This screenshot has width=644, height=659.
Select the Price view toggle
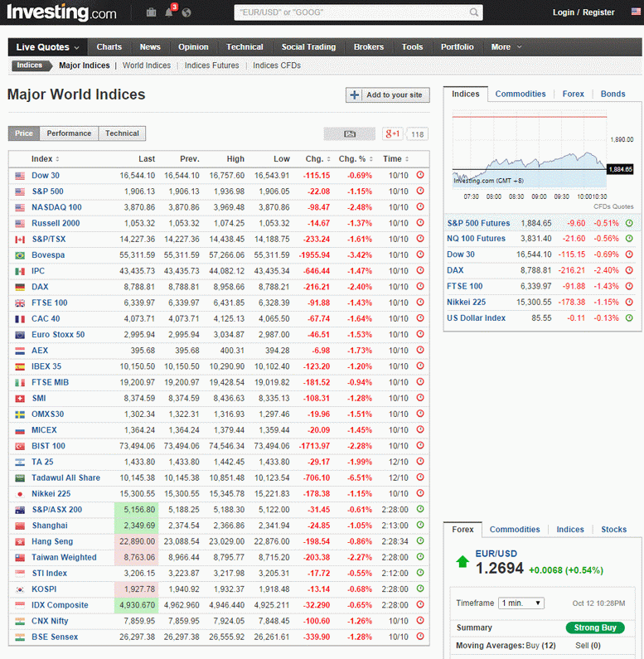tap(24, 133)
